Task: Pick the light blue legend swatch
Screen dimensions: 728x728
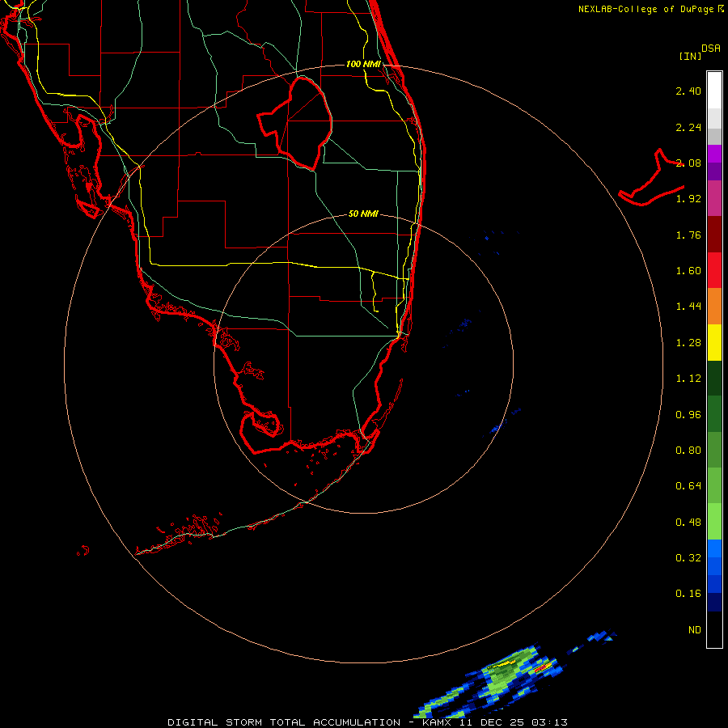Action: pos(714,548)
